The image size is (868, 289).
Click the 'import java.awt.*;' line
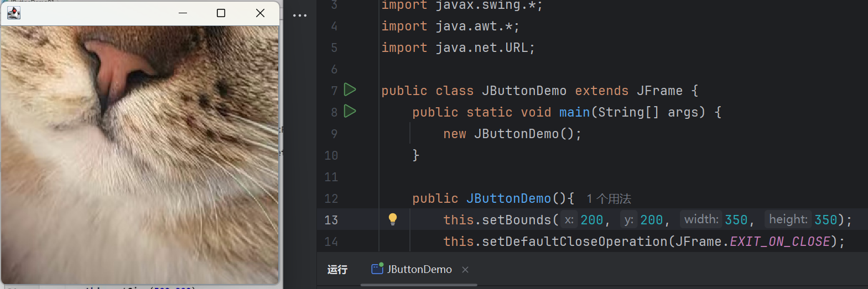pos(450,26)
